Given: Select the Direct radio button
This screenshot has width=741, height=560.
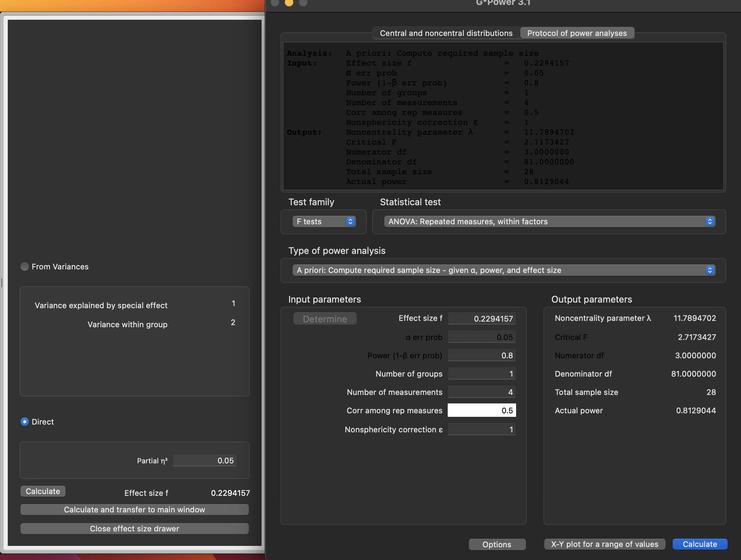Looking at the screenshot, I should pyautogui.click(x=25, y=422).
